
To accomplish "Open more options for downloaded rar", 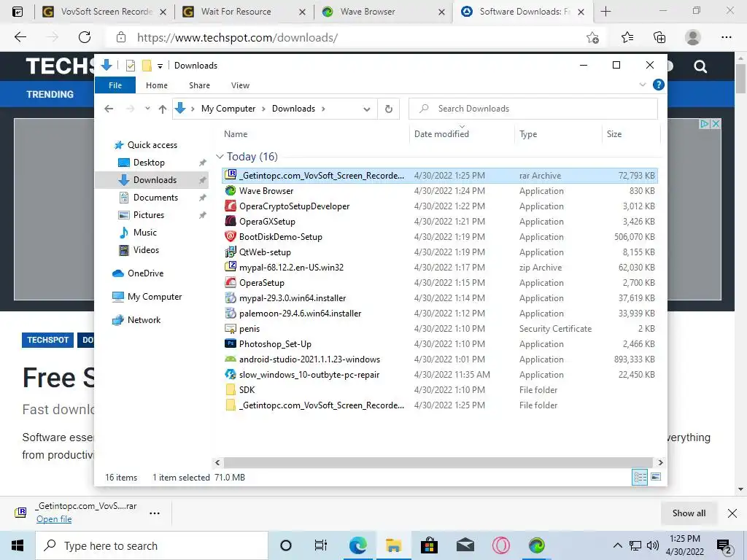I will pyautogui.click(x=155, y=513).
